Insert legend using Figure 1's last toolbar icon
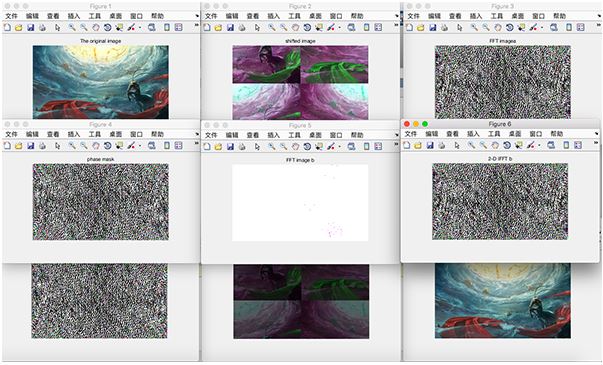This screenshot has height=365, width=603. pyautogui.click(x=178, y=28)
